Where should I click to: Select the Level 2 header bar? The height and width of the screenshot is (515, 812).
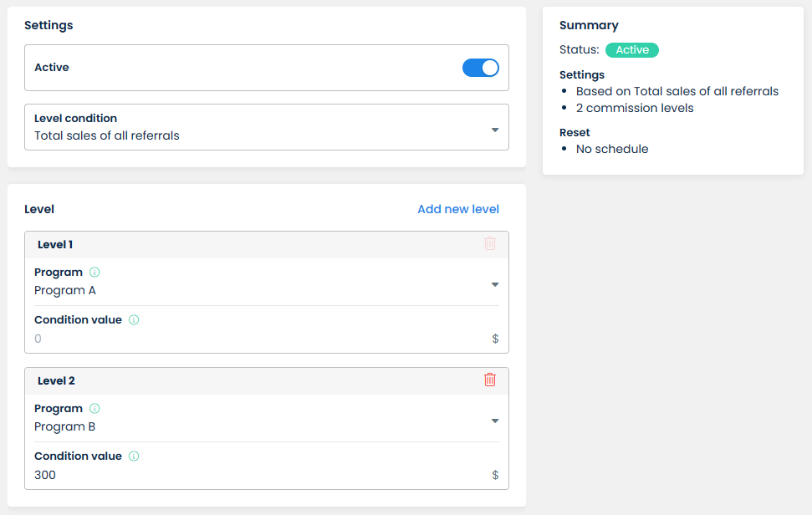[251, 380]
